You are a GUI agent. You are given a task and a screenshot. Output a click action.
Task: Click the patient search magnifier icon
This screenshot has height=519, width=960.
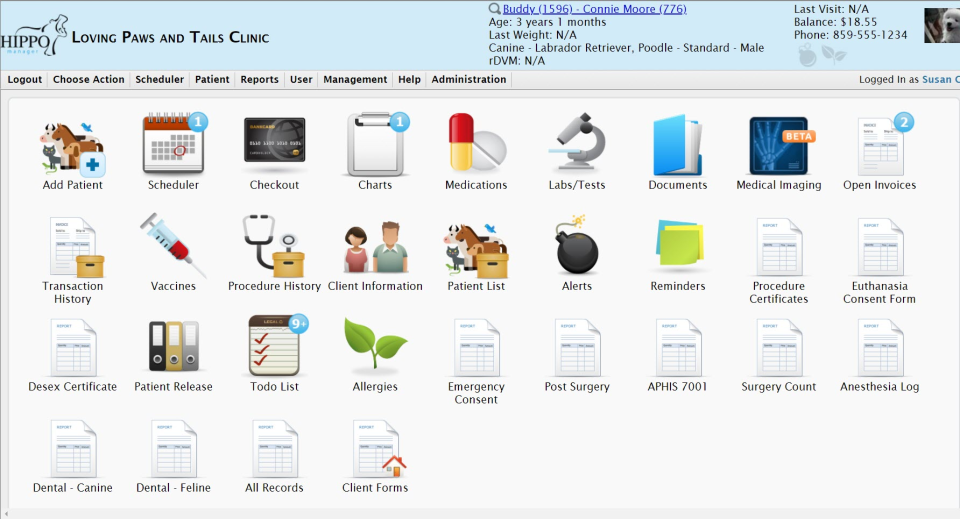pos(494,9)
